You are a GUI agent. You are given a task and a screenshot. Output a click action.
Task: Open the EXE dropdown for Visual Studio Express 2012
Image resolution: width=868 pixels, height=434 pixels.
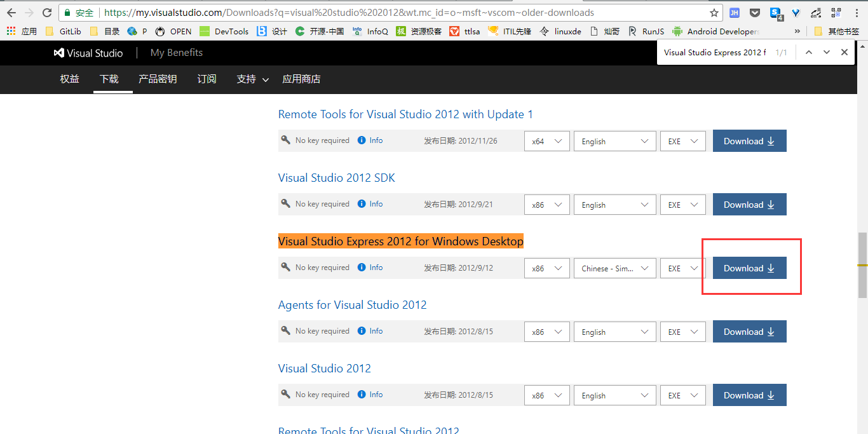[683, 268]
